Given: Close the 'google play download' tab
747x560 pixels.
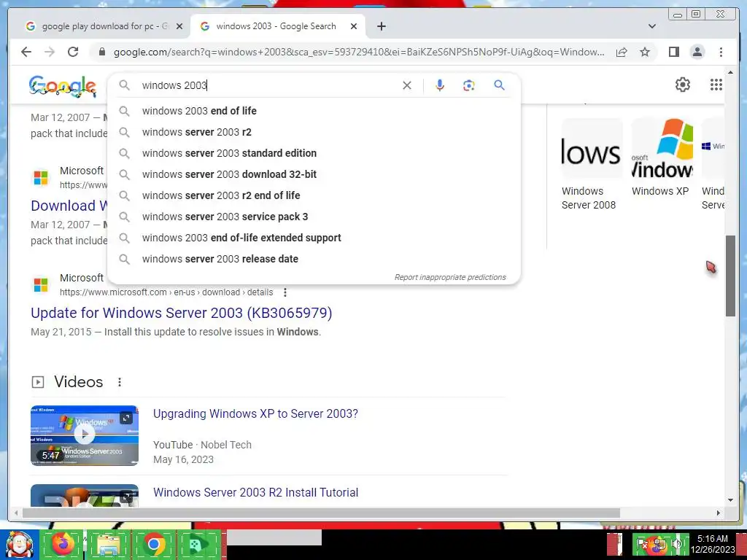Looking at the screenshot, I should pos(179,27).
